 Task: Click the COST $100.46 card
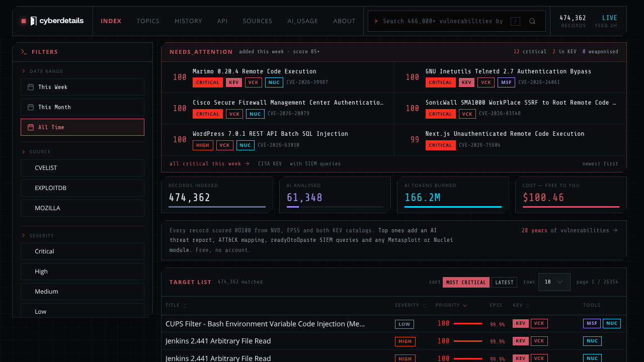pyautogui.click(x=571, y=195)
